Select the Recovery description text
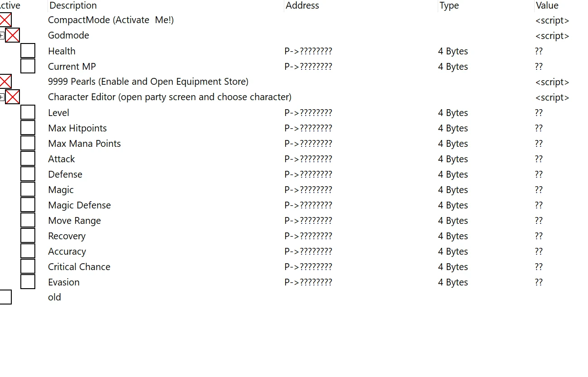Viewport: 588px width, 377px height. pyautogui.click(x=67, y=236)
